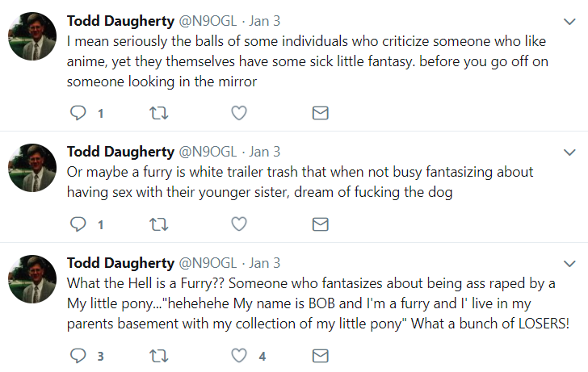Retweet the 'bunch of LOSERS' tweet
The width and height of the screenshot is (588, 372).
(158, 356)
